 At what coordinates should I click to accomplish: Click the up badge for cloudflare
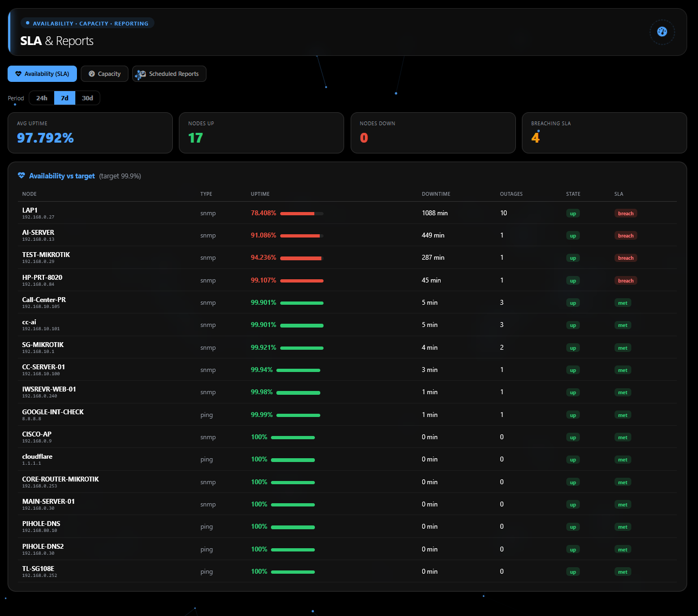(x=573, y=460)
